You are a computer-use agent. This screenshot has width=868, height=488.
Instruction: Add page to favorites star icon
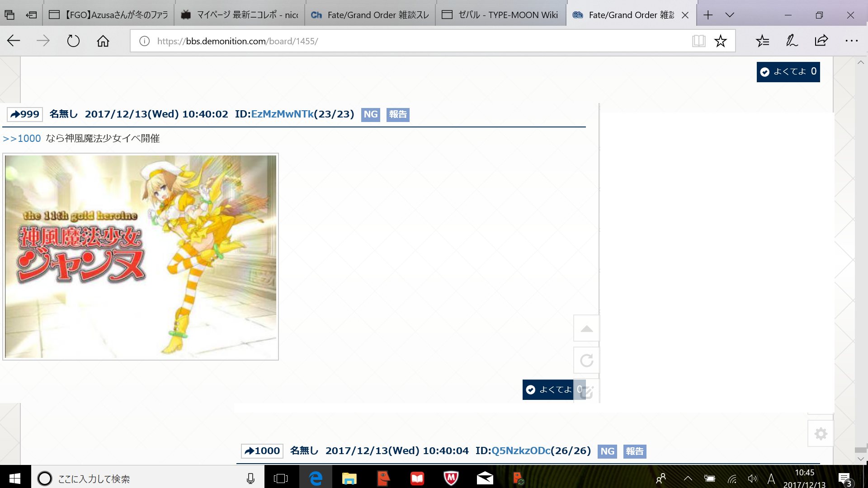(x=720, y=41)
